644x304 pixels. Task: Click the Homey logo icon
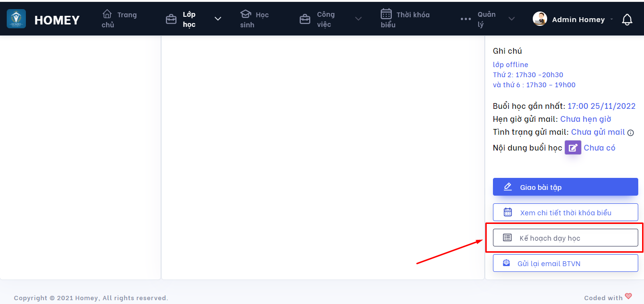[x=16, y=19]
